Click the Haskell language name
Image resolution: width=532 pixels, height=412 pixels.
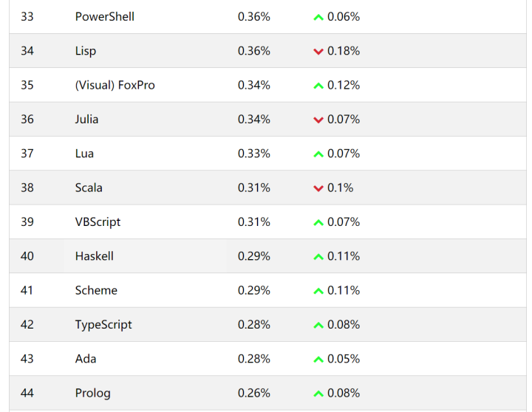[x=94, y=256]
